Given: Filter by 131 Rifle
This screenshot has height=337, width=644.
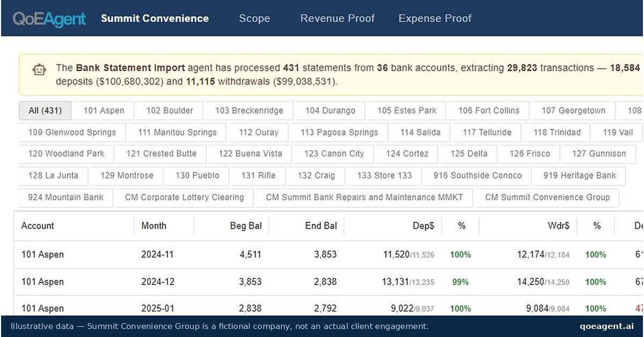Looking at the screenshot, I should coord(258,175).
